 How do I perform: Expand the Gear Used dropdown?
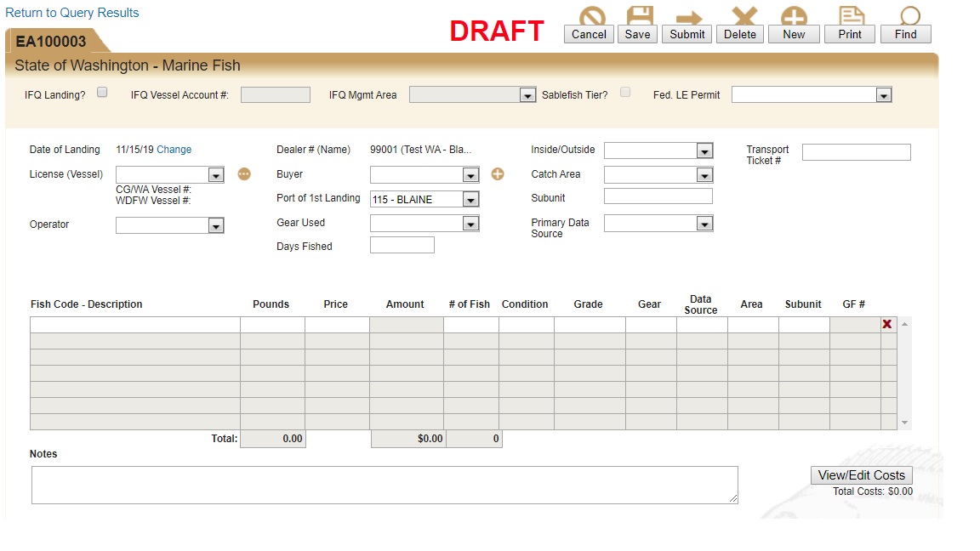coord(470,224)
